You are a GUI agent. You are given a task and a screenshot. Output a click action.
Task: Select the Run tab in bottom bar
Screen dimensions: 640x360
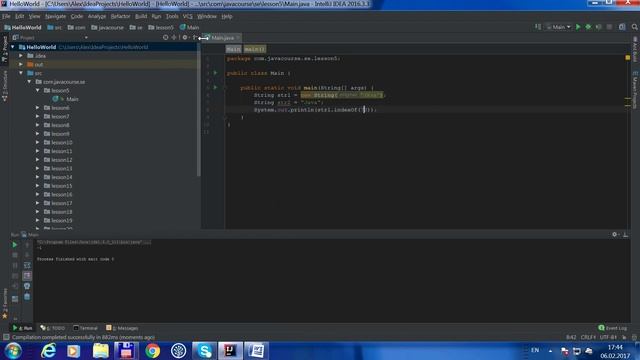pyautogui.click(x=22, y=328)
